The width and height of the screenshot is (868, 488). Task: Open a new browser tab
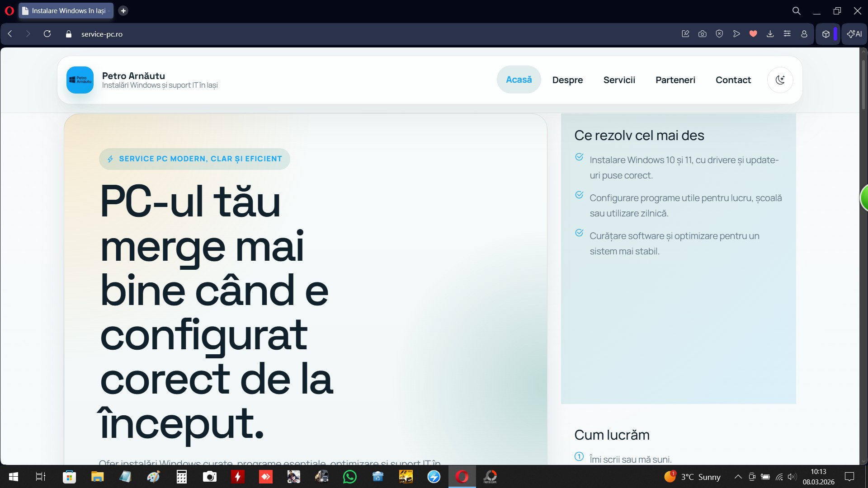click(123, 10)
